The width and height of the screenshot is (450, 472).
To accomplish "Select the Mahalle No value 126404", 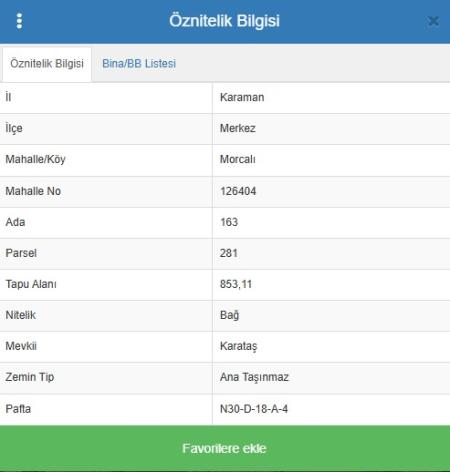I will click(238, 191).
